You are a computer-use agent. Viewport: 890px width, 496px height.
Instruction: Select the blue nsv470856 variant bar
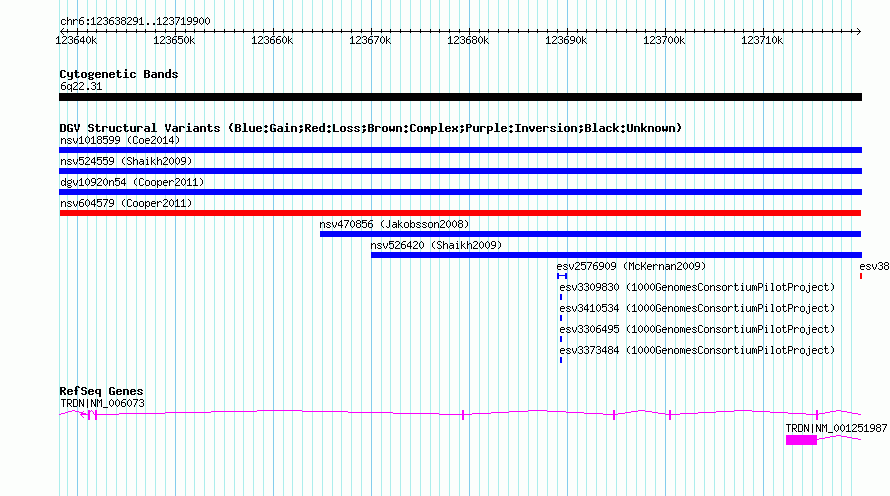point(590,234)
